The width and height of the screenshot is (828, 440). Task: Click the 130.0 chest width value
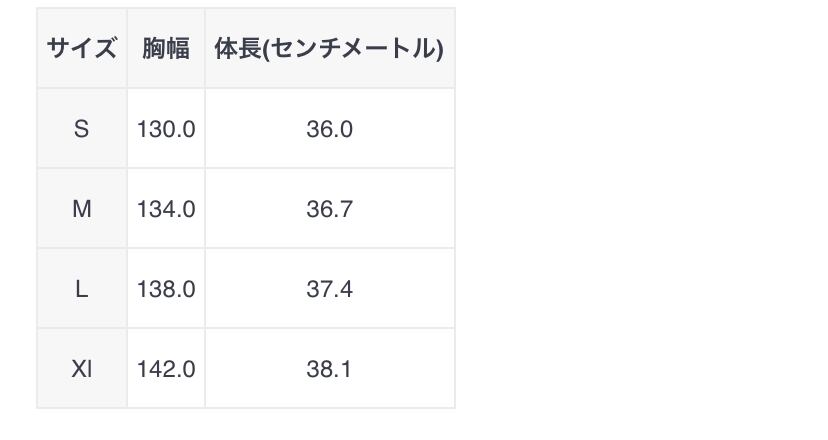(166, 129)
